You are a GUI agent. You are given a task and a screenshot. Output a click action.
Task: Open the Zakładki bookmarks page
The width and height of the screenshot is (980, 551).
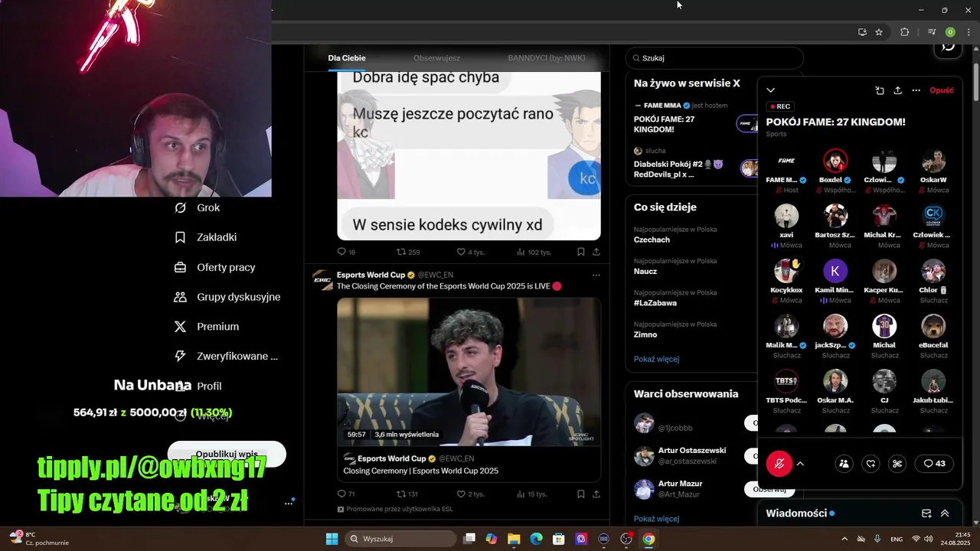point(205,237)
